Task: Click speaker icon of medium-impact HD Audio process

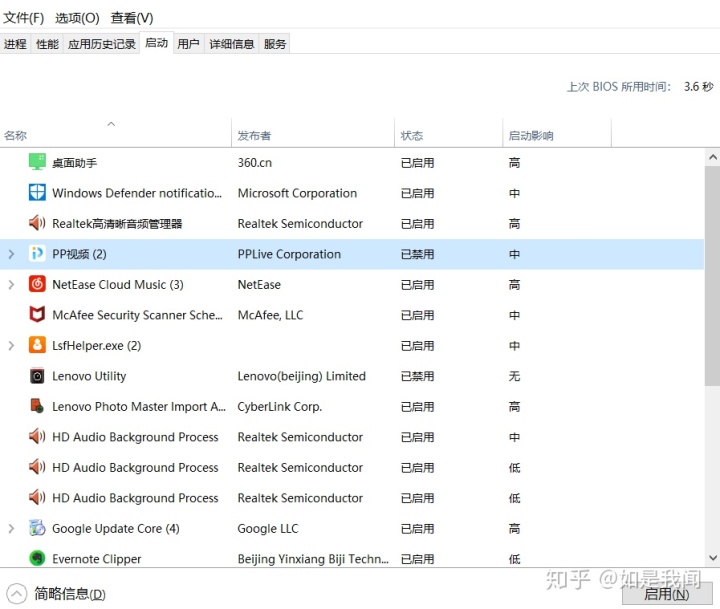Action: click(x=37, y=436)
